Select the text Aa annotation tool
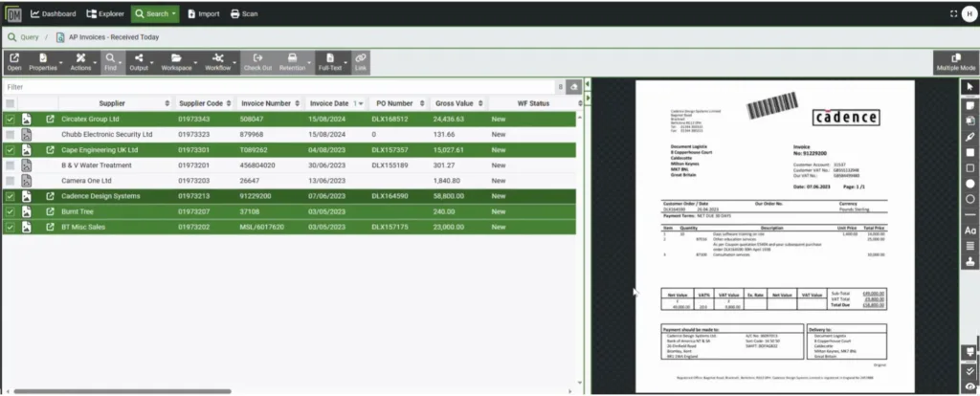Viewport: 980px width, 396px height. [970, 231]
